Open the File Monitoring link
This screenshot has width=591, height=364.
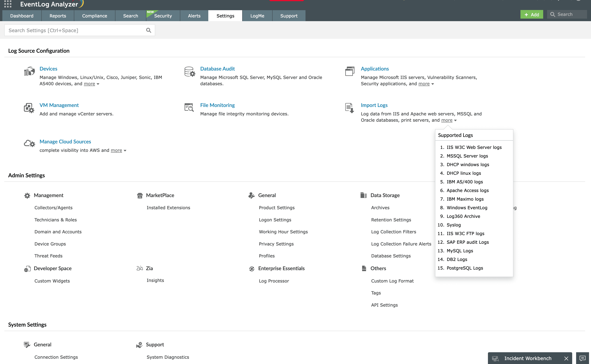tap(217, 105)
